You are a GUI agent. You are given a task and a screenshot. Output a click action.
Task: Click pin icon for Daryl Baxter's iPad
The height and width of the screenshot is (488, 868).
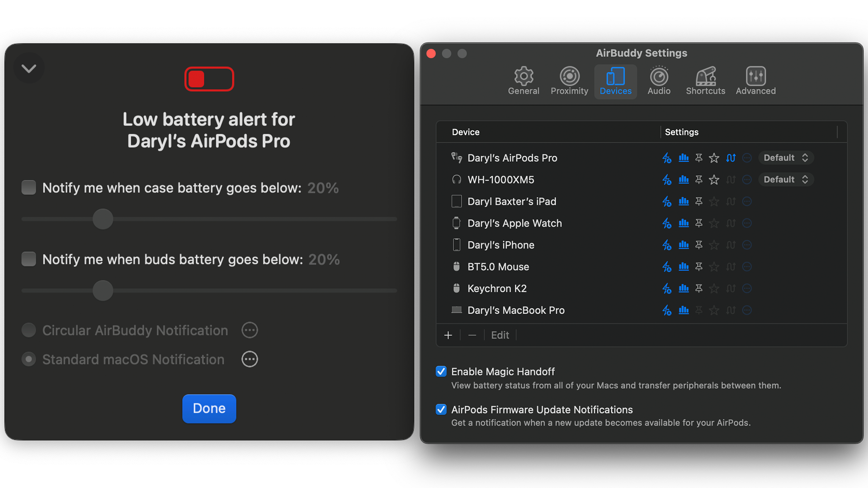pyautogui.click(x=699, y=202)
